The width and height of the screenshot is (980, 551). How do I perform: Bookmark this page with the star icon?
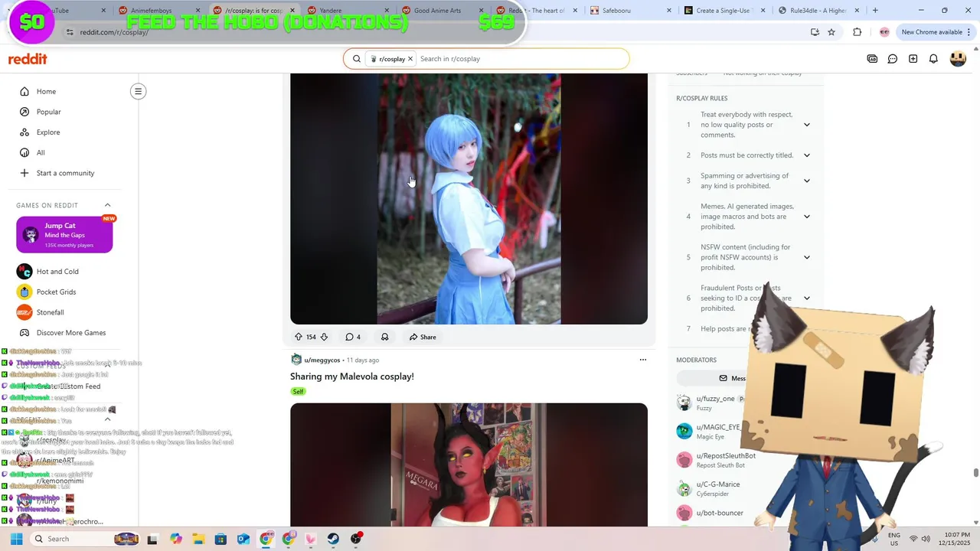click(831, 32)
